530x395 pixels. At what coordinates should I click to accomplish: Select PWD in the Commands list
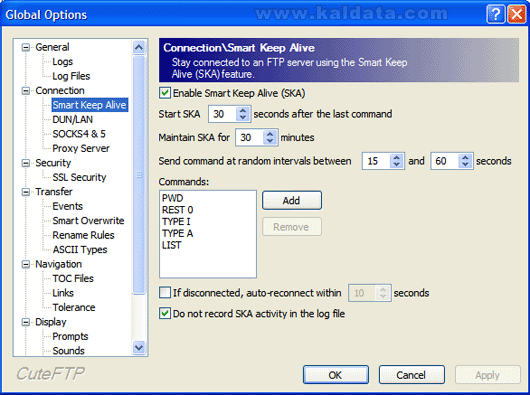(172, 198)
